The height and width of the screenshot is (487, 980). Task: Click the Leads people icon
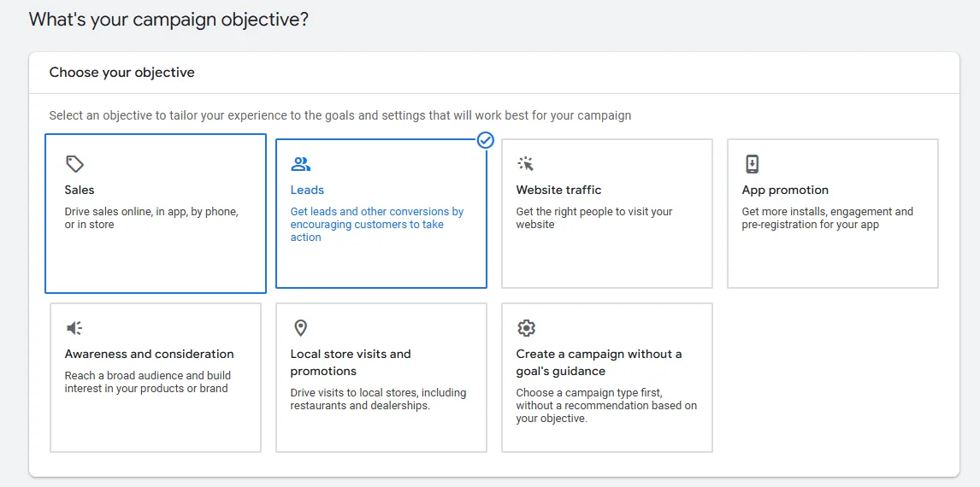click(301, 164)
